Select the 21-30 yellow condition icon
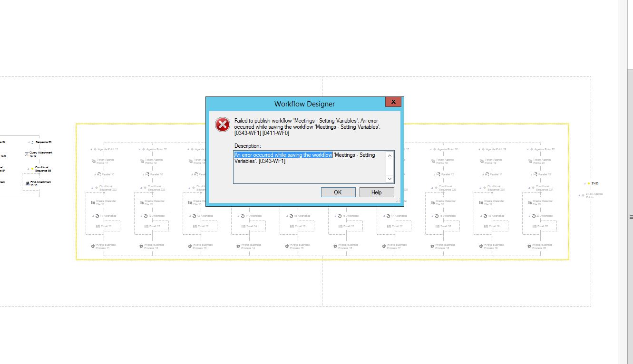The width and height of the screenshot is (633, 364). [x=589, y=183]
